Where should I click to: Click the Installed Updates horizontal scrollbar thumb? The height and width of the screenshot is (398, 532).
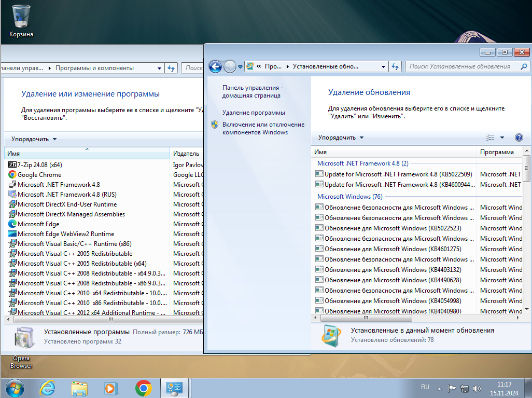366,318
